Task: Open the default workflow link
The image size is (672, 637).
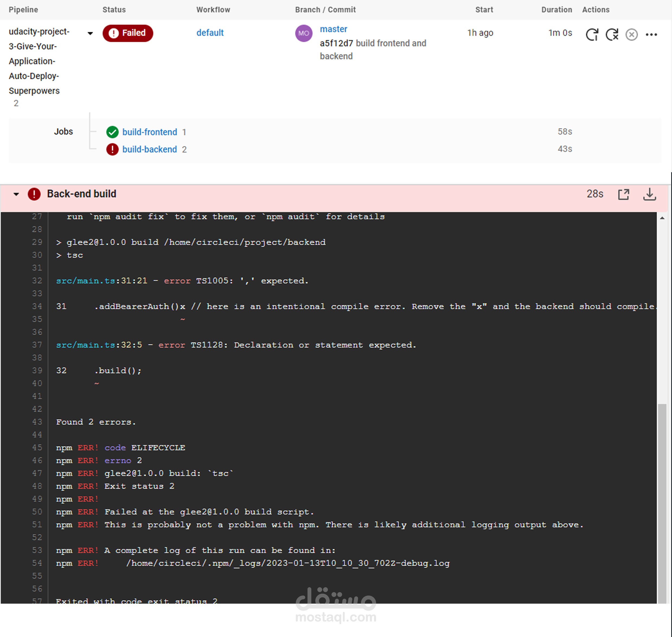Action: coord(210,33)
